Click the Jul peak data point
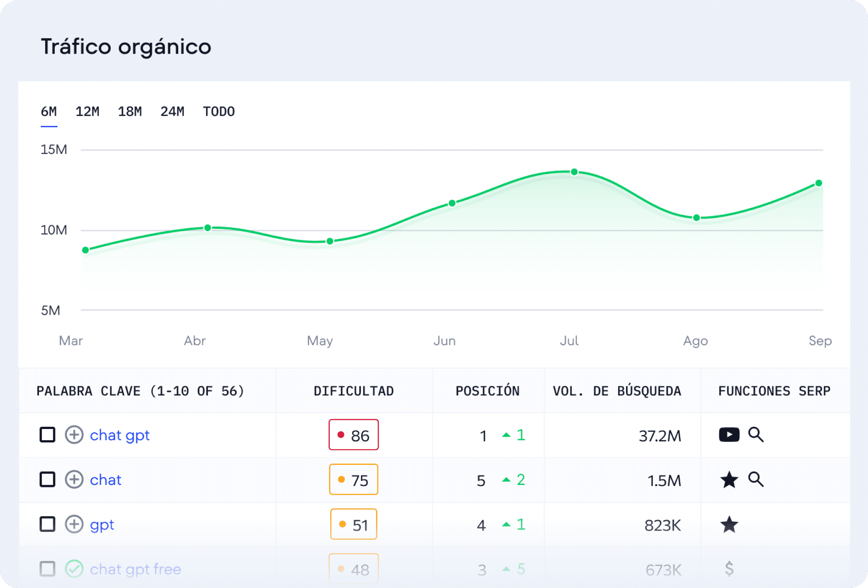The width and height of the screenshot is (868, 588). (574, 172)
